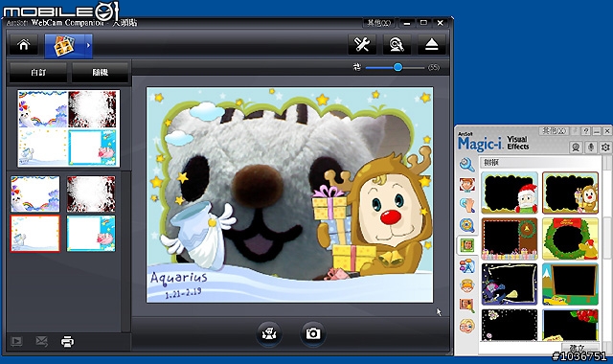Click the 隨機 random button

coord(100,73)
